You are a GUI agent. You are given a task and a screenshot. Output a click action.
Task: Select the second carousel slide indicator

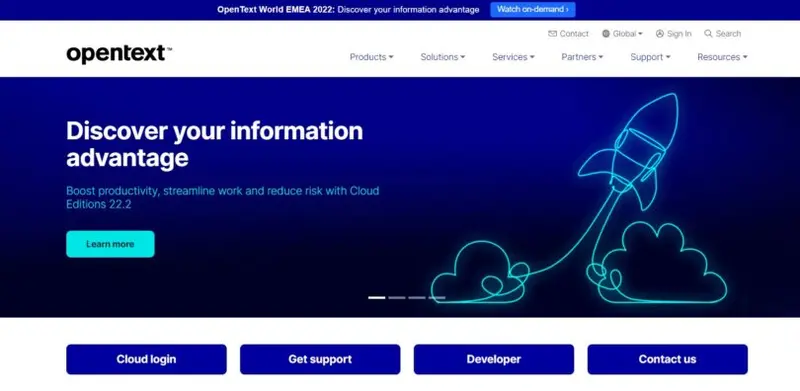tap(397, 298)
